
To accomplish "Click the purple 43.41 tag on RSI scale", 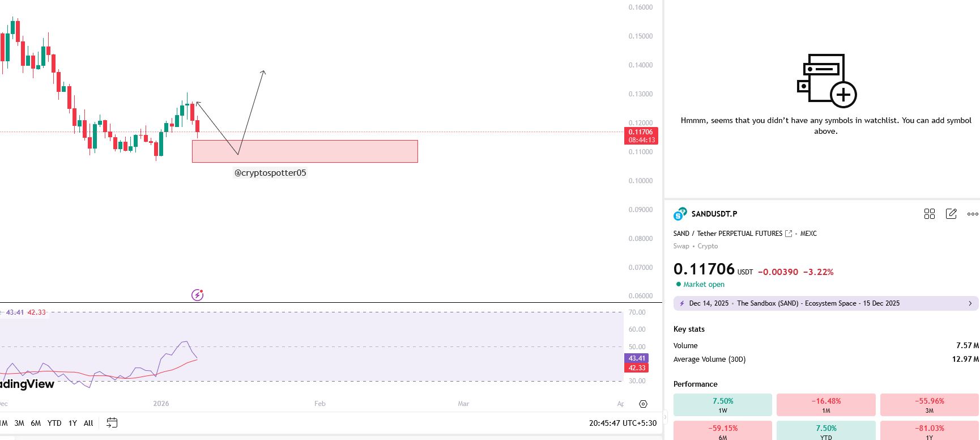I will (637, 358).
